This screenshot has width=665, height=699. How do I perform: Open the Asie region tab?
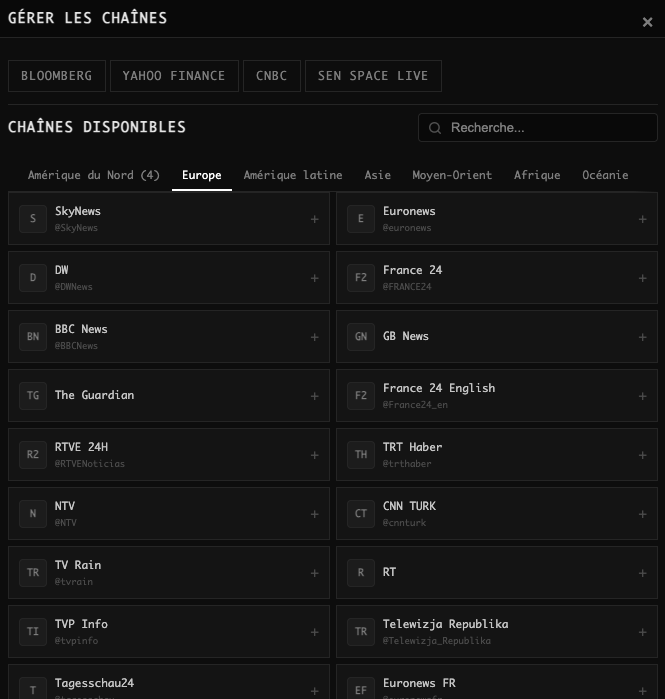[377, 175]
